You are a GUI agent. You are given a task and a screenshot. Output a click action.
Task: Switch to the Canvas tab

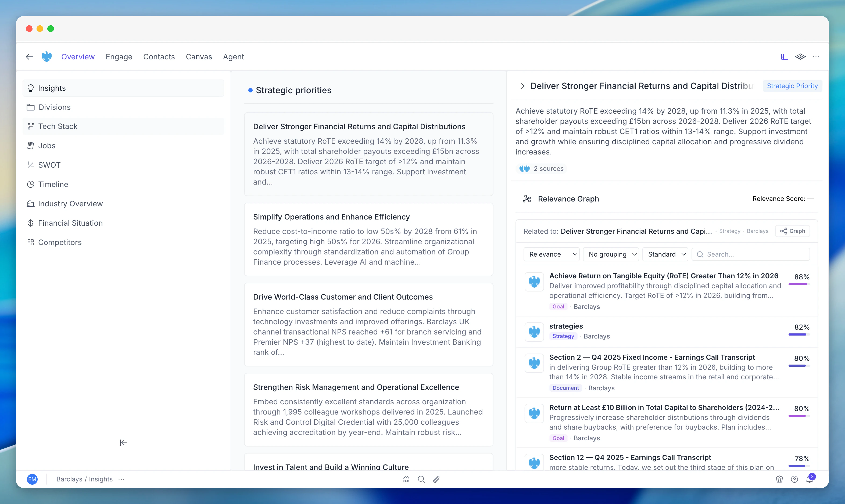pyautogui.click(x=199, y=57)
